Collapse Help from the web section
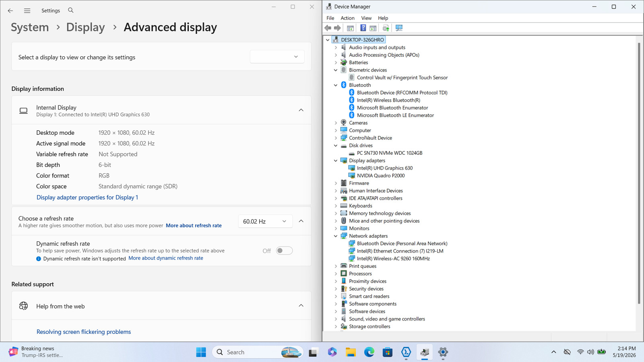 point(301,305)
